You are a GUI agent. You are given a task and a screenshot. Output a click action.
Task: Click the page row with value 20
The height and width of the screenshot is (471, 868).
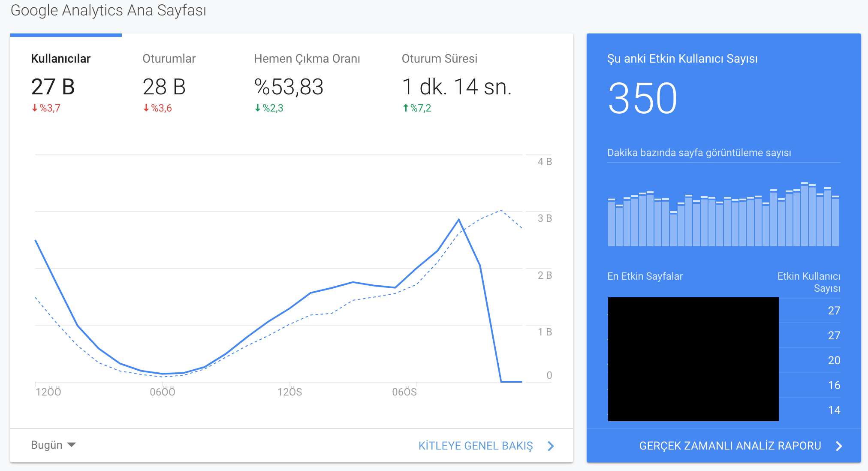[724, 360]
